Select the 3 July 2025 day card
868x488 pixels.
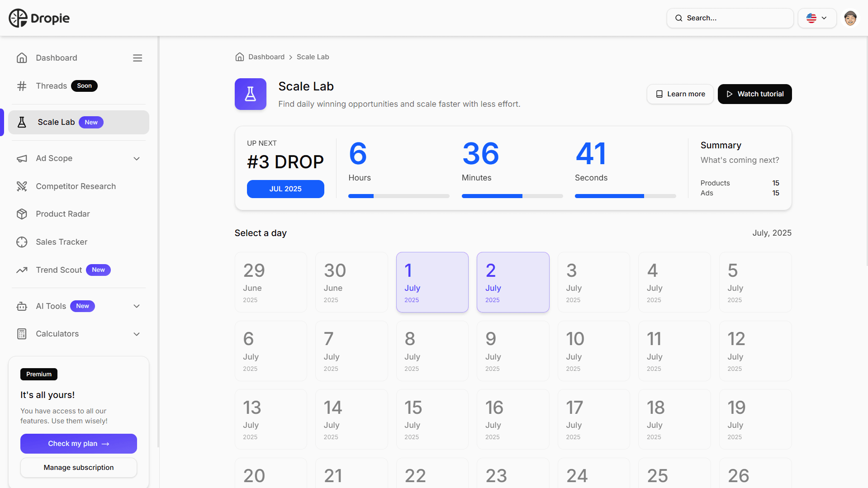coord(594,282)
